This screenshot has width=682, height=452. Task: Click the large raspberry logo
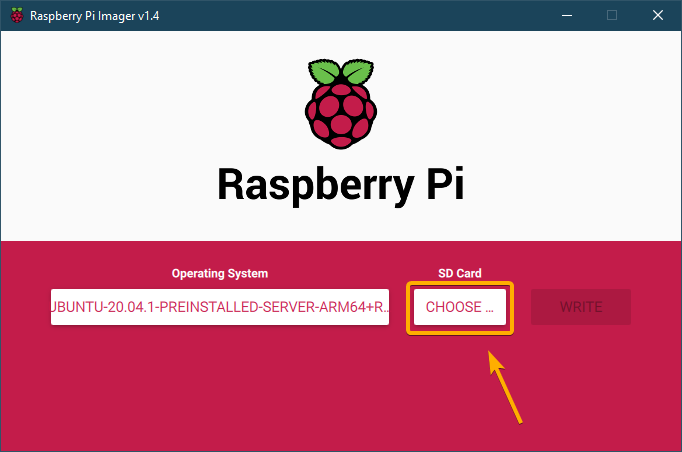click(x=340, y=103)
